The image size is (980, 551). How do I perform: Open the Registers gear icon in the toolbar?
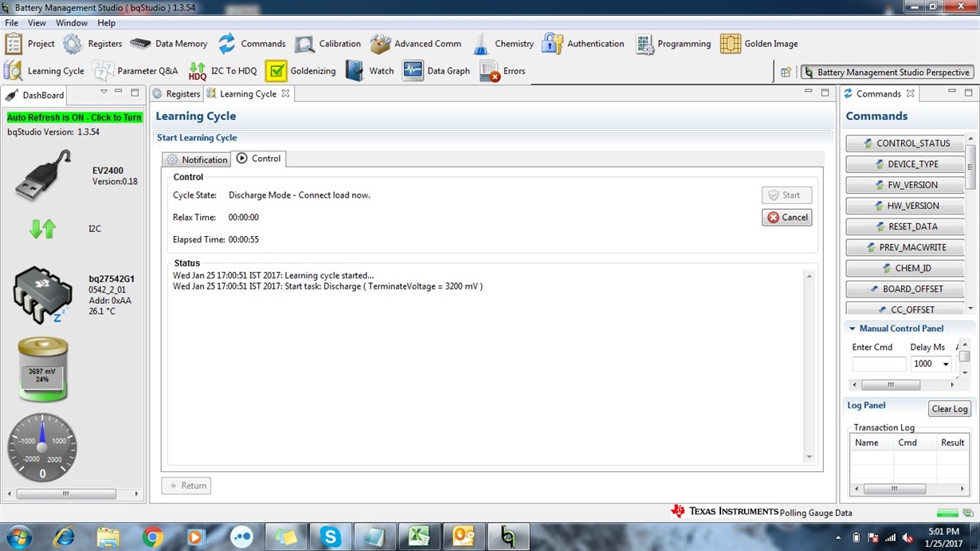tap(73, 44)
